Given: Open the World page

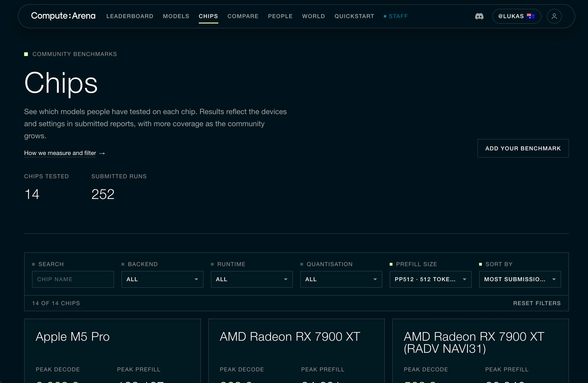Looking at the screenshot, I should click(314, 16).
